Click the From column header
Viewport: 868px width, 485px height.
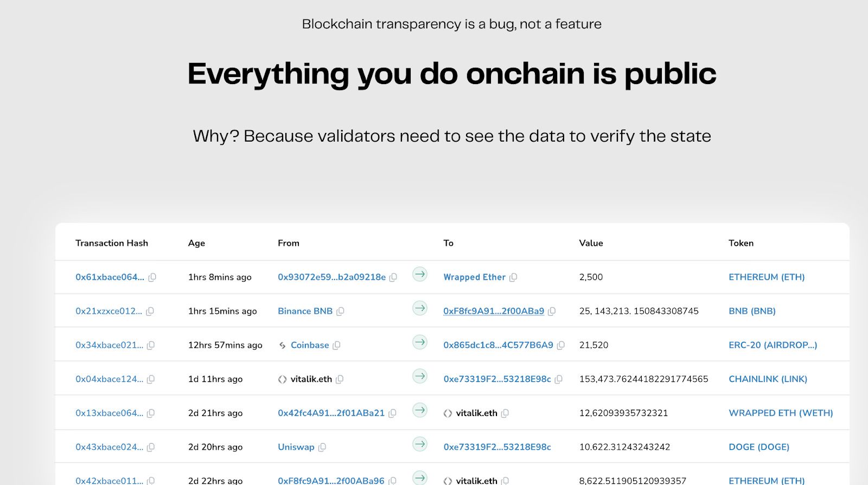pos(289,243)
